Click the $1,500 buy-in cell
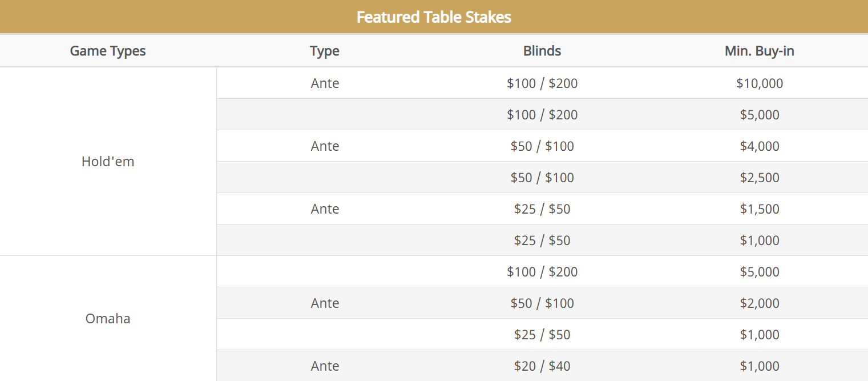Viewport: 868px width, 381px height. pos(760,209)
